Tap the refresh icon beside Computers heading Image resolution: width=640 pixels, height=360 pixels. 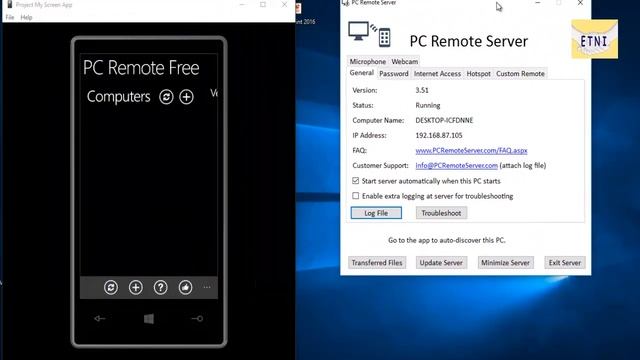(166, 97)
